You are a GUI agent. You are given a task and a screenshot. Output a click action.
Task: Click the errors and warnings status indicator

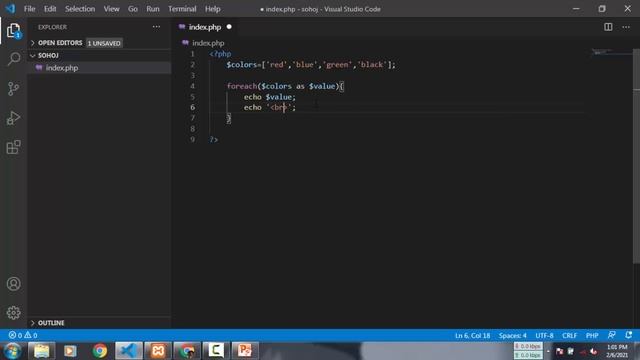(23, 335)
